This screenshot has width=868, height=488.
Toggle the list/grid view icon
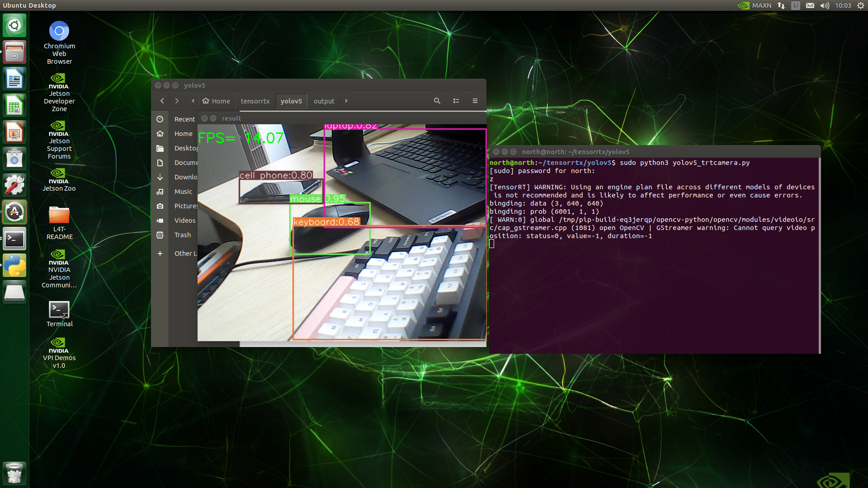tap(456, 101)
